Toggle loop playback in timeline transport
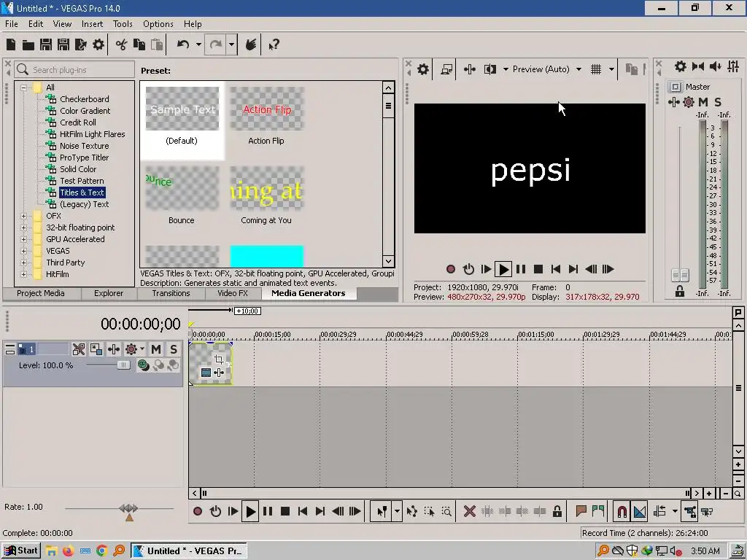The image size is (747, 560). pos(215,511)
